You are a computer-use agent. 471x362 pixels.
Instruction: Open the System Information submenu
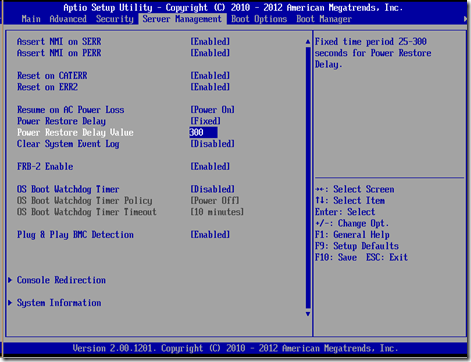click(x=59, y=303)
